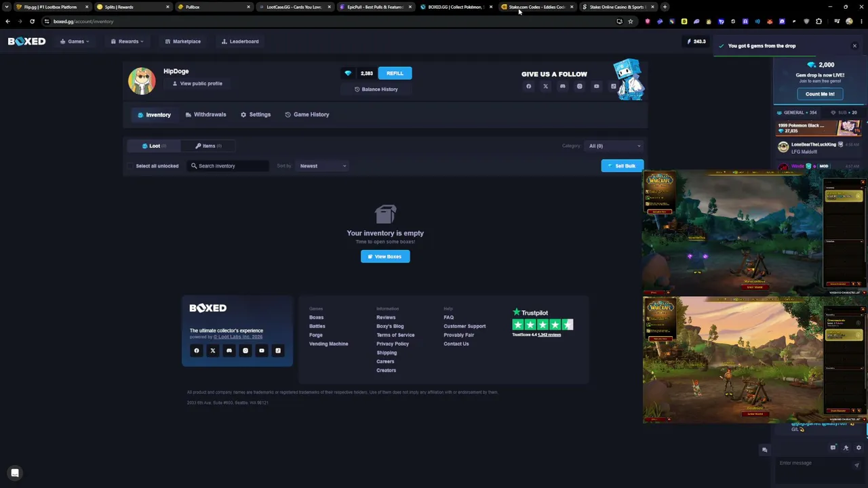The width and height of the screenshot is (868, 488).
Task: Open YouTube icon in the footer card
Action: [262, 350]
